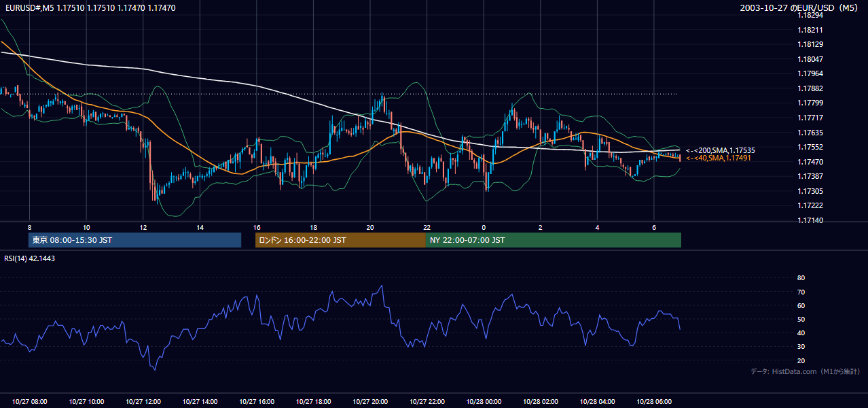
Task: Click hour label 22 under price chart
Action: click(427, 227)
